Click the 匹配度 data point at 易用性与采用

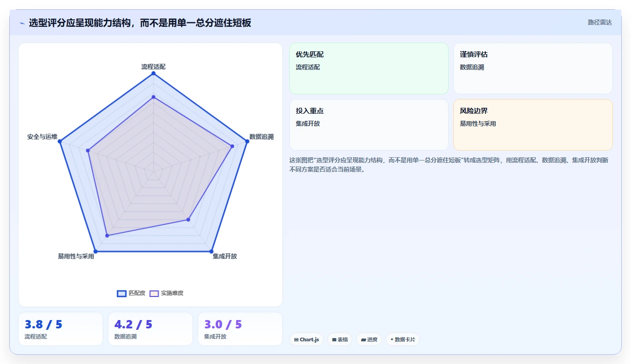point(95,252)
